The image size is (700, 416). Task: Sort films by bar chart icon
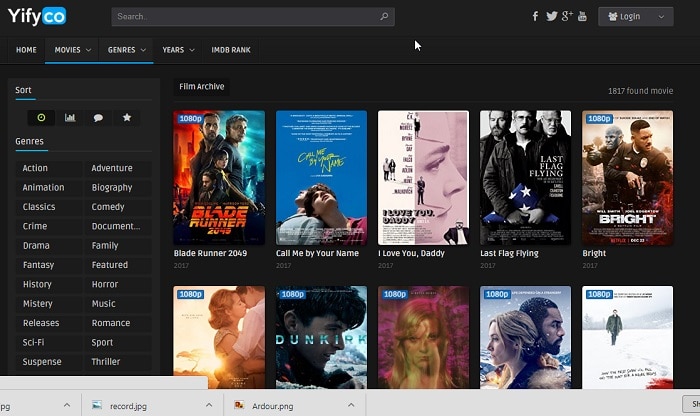tap(70, 117)
